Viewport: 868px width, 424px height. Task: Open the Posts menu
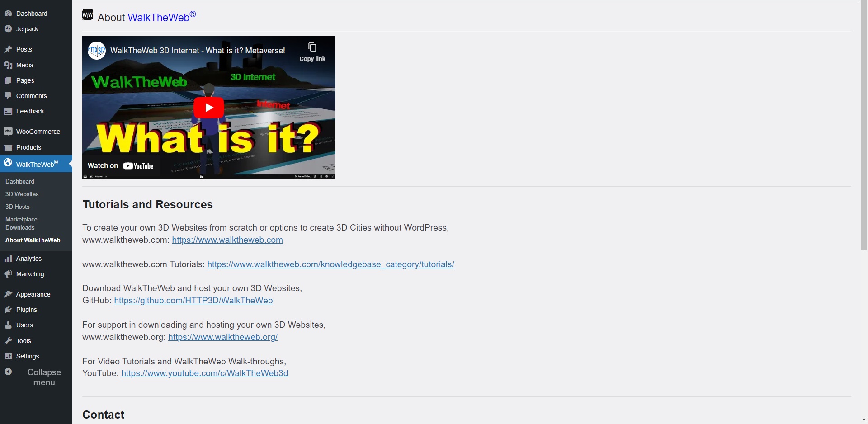pyautogui.click(x=24, y=49)
